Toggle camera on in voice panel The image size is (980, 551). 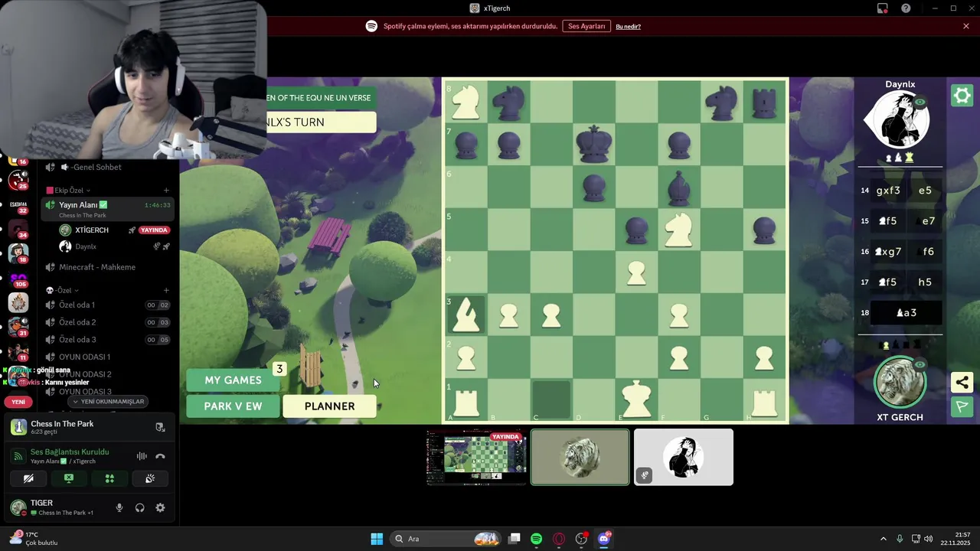pos(28,478)
